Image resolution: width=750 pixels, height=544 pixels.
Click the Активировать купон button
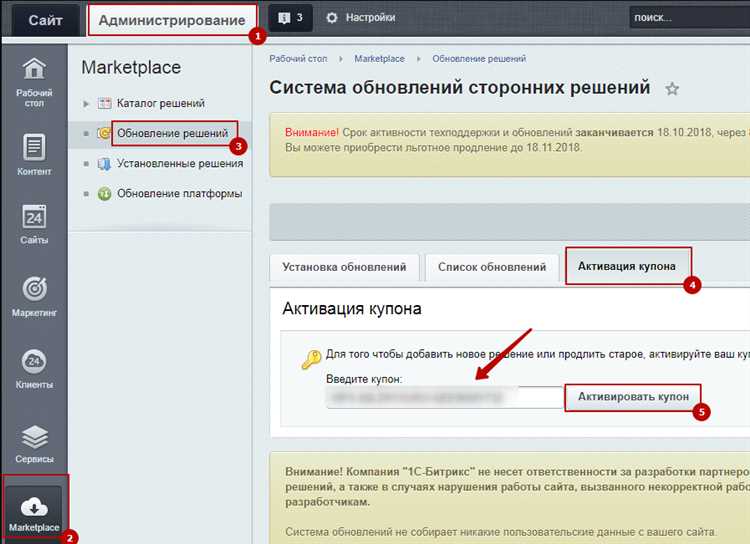click(633, 397)
